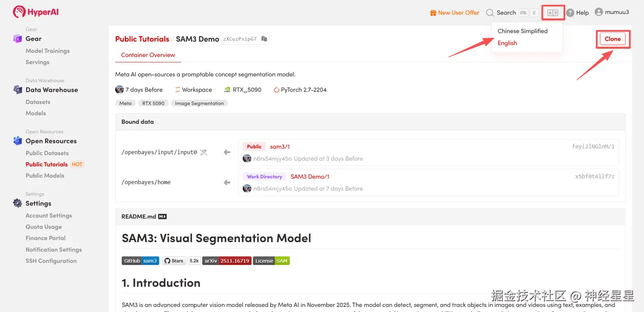This screenshot has height=312, width=644.
Task: Click the 1. Introduction heading
Action: (161, 283)
